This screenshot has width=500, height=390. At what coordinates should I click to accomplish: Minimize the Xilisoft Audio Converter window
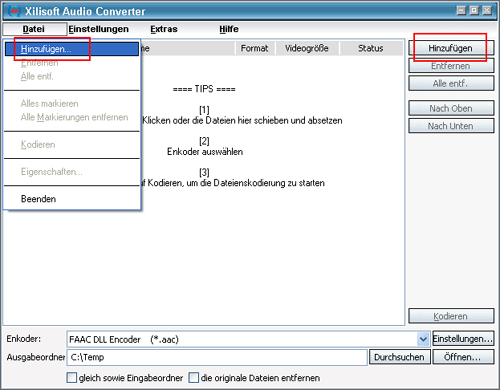461,10
